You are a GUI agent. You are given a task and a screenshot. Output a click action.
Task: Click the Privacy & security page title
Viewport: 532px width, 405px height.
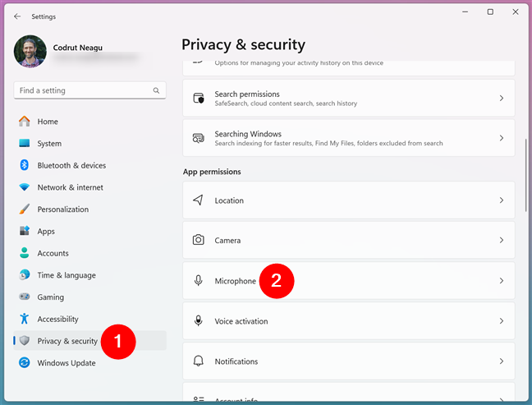tap(243, 45)
